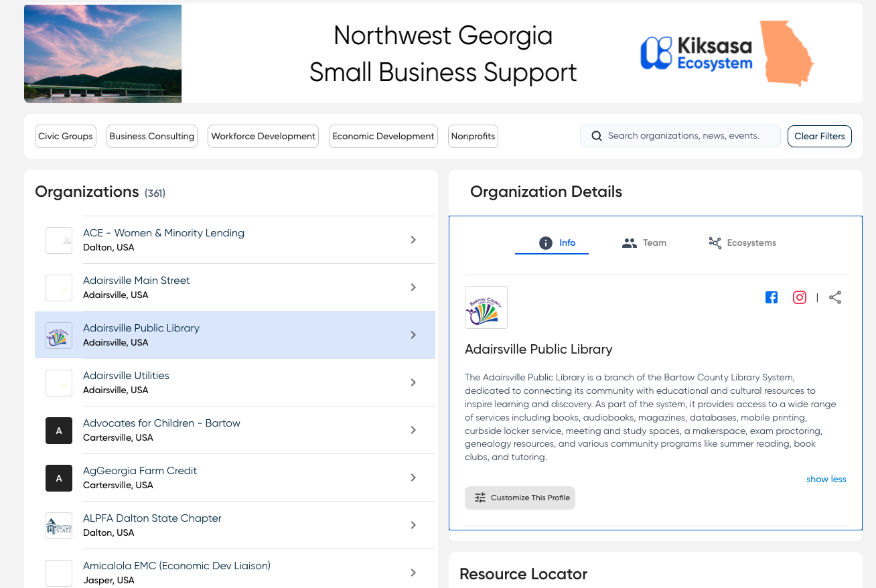Click the Organization Details heading
This screenshot has width=876, height=588.
click(x=546, y=192)
